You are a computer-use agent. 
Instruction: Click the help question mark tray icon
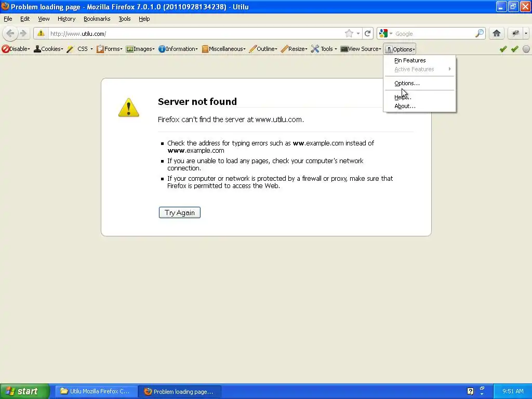tap(470, 391)
